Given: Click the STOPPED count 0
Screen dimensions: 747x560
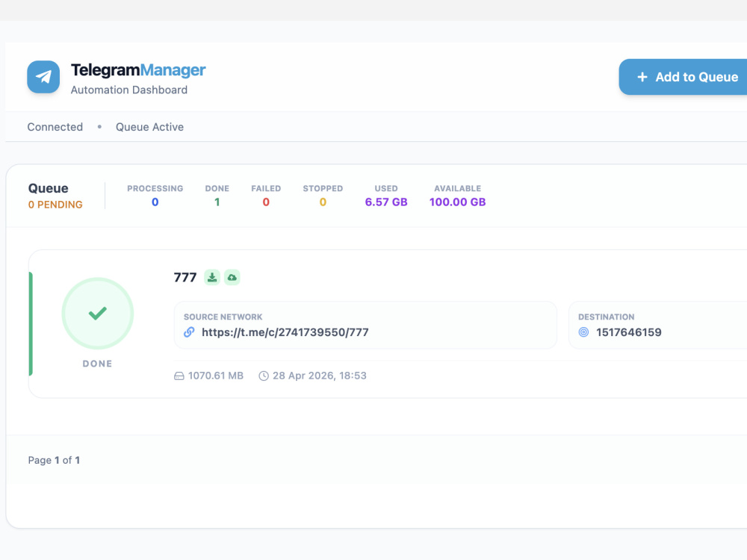Looking at the screenshot, I should (323, 202).
